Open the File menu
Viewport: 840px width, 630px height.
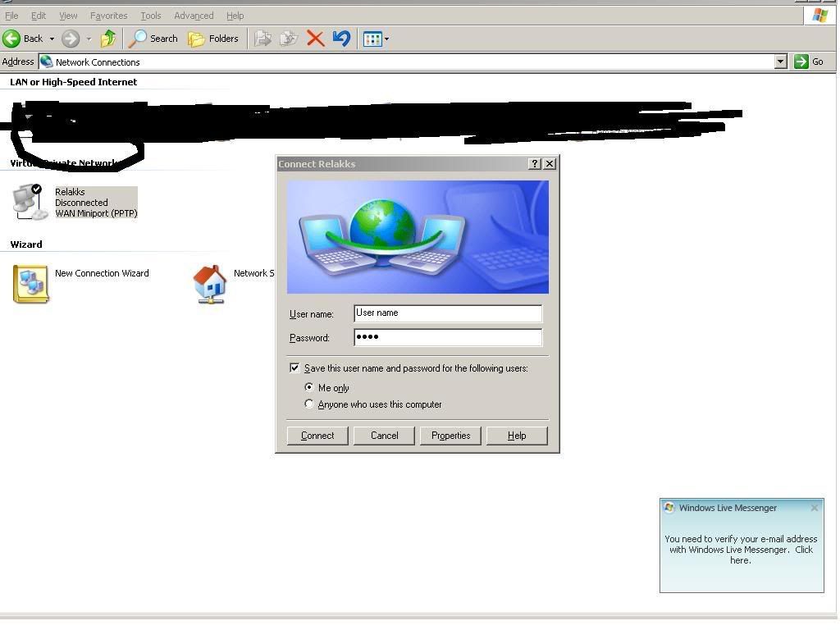point(11,16)
